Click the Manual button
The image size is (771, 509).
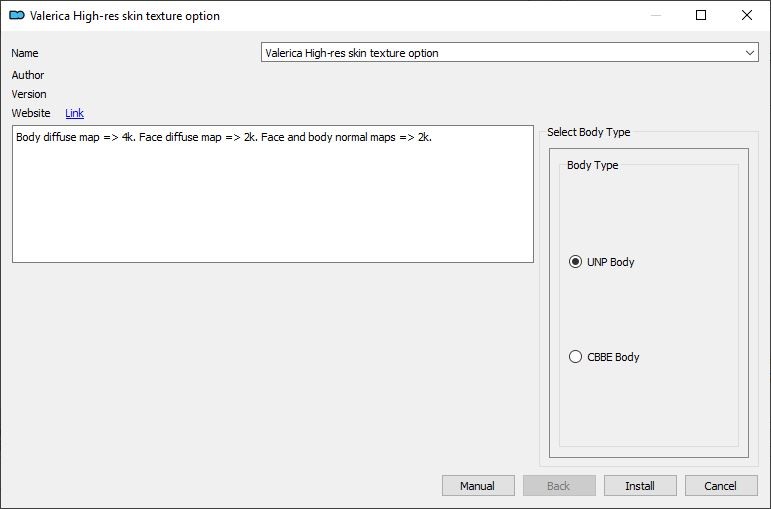pos(478,486)
